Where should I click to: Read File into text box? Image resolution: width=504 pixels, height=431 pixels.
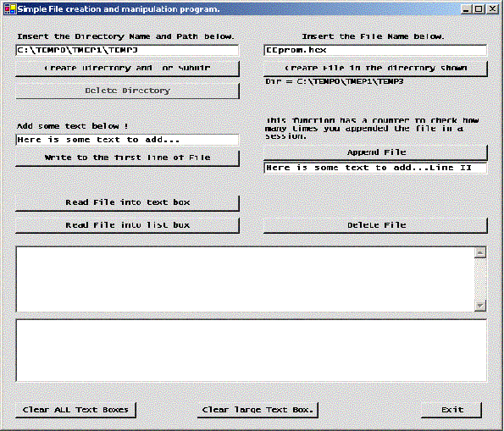pyautogui.click(x=127, y=202)
